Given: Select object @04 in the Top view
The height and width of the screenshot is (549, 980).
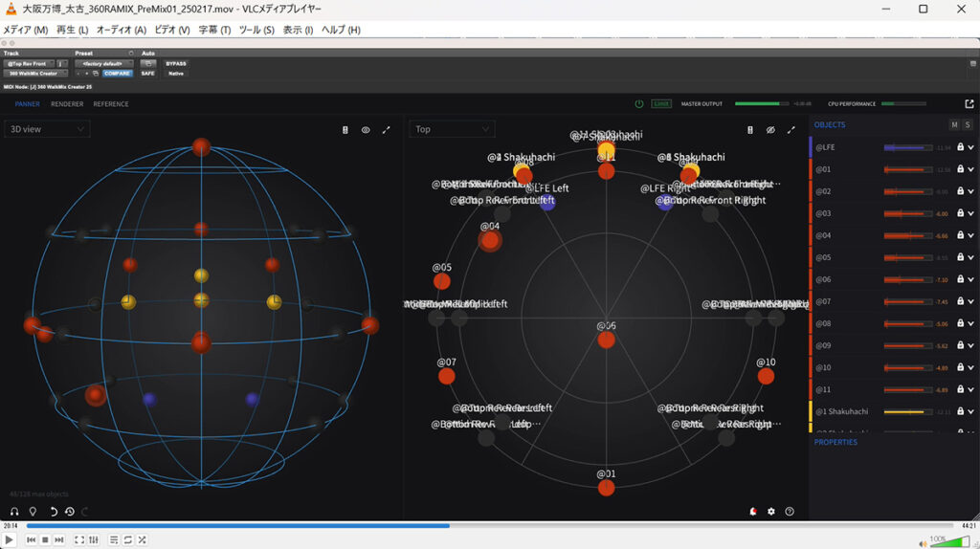Looking at the screenshot, I should point(490,241).
